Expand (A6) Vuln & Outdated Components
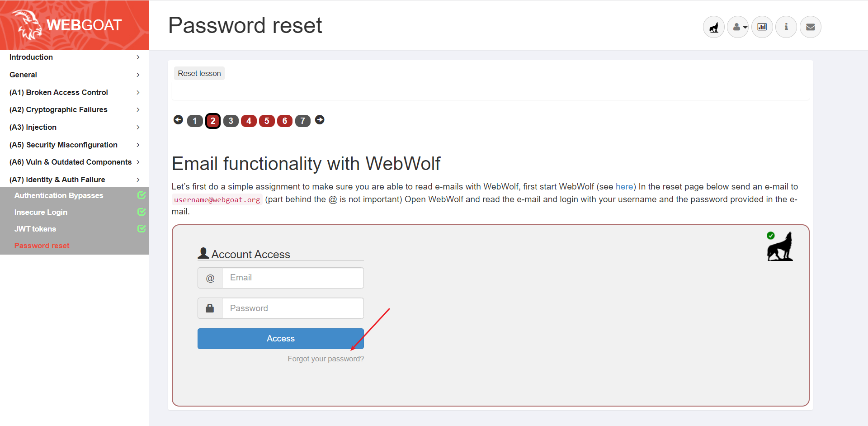 click(x=75, y=162)
